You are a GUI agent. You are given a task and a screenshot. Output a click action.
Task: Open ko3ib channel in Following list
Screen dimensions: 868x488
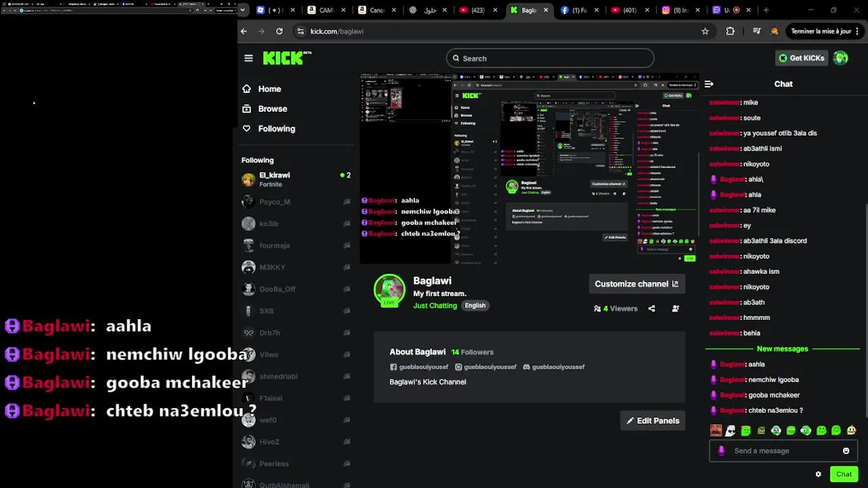tap(296, 224)
